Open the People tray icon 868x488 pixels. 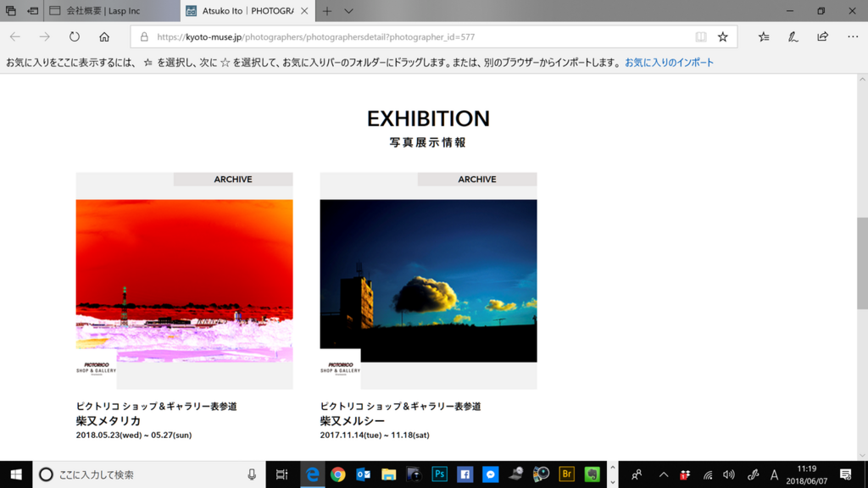click(637, 474)
